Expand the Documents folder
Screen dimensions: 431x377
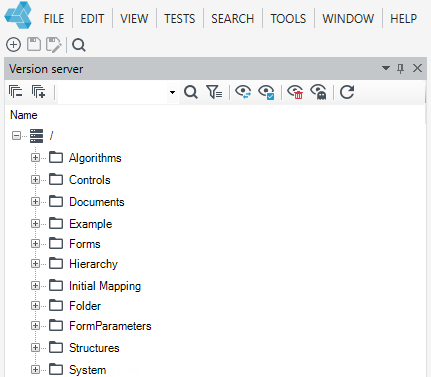(x=35, y=202)
